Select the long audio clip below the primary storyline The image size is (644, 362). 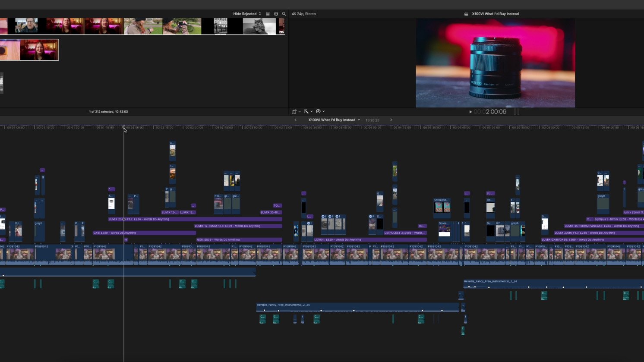tap(128, 272)
